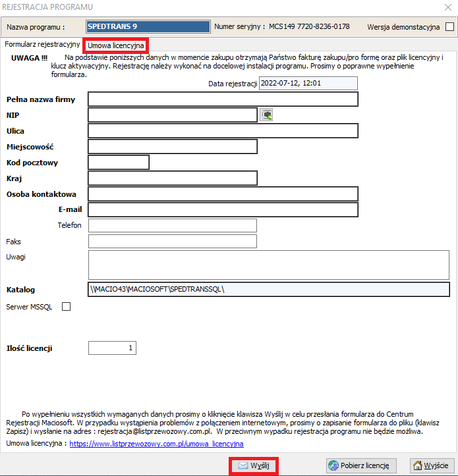Click the UWAGA !!! warning label

(x=29, y=58)
